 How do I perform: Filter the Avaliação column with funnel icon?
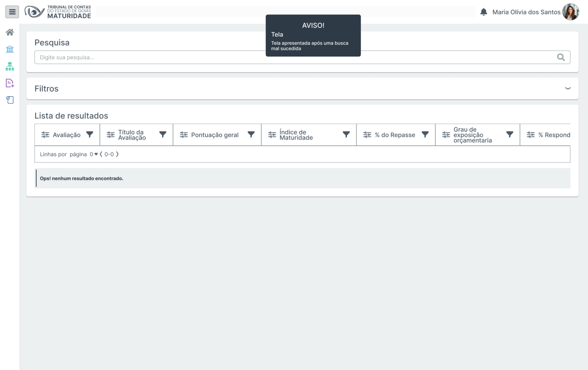point(90,134)
